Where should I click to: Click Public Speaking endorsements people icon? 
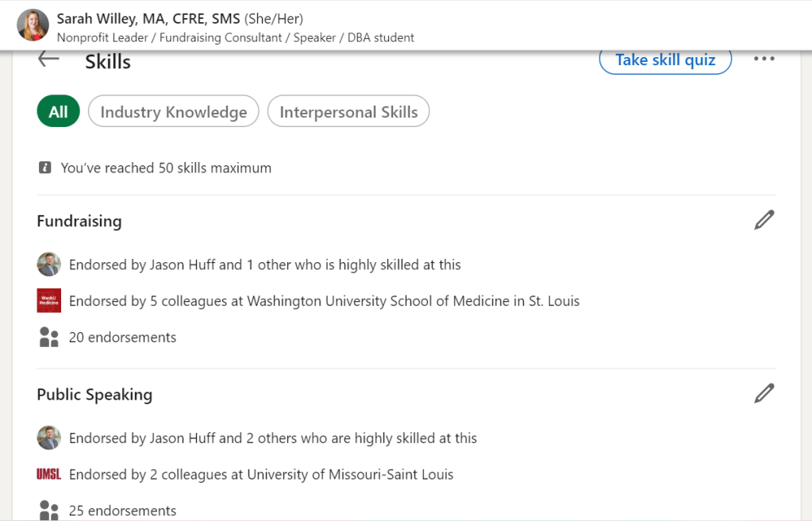(49, 510)
